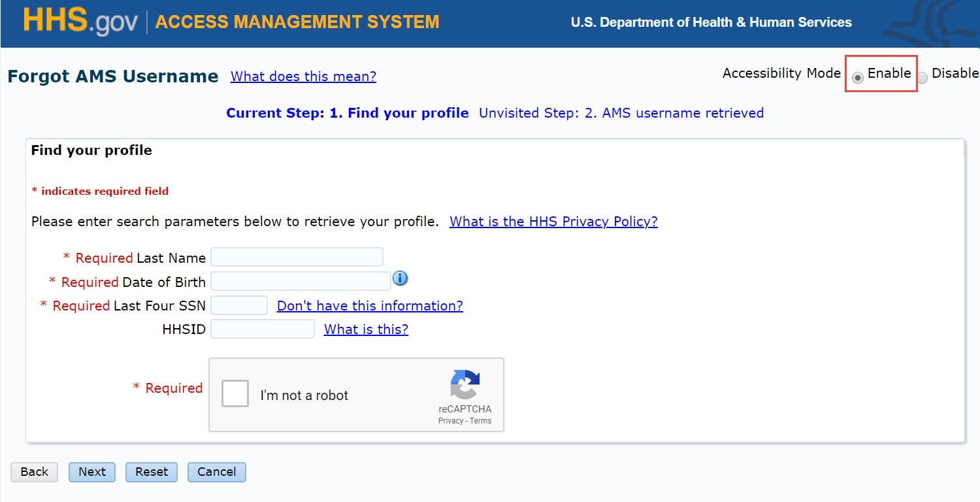Enable Accessibility Mode

pyautogui.click(x=857, y=76)
